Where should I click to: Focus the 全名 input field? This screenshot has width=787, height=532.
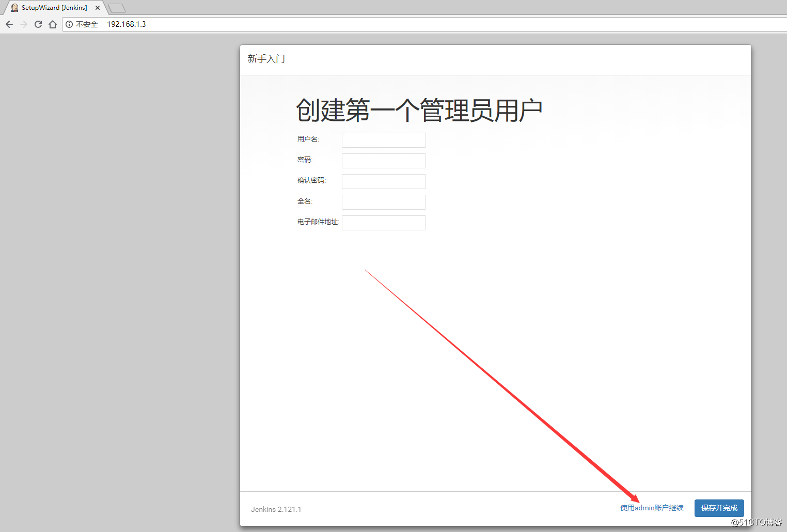pyautogui.click(x=384, y=202)
